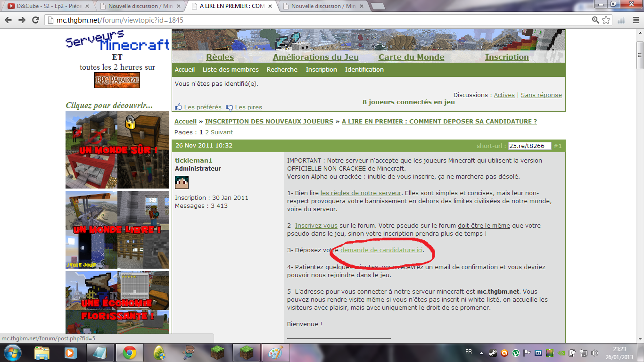This screenshot has width=644, height=362.
Task: Bookmark this page with the star icon
Action: (606, 20)
